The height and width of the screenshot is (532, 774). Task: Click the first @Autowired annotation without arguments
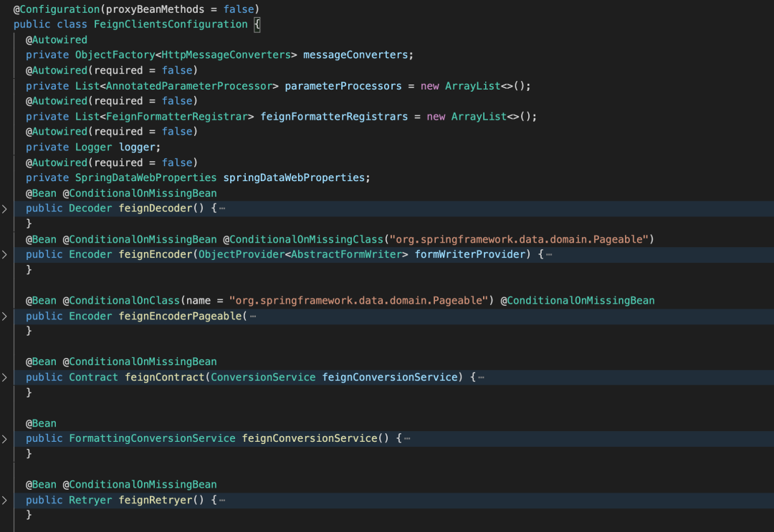(x=57, y=39)
